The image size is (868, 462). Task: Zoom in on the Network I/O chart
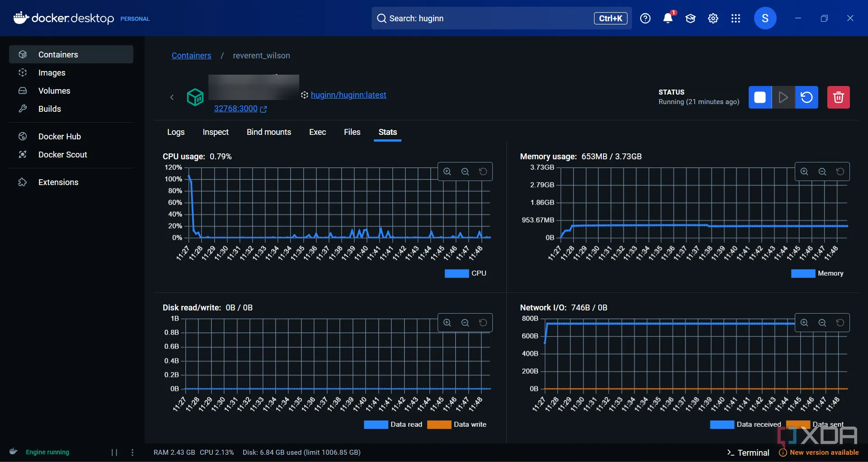click(x=804, y=323)
